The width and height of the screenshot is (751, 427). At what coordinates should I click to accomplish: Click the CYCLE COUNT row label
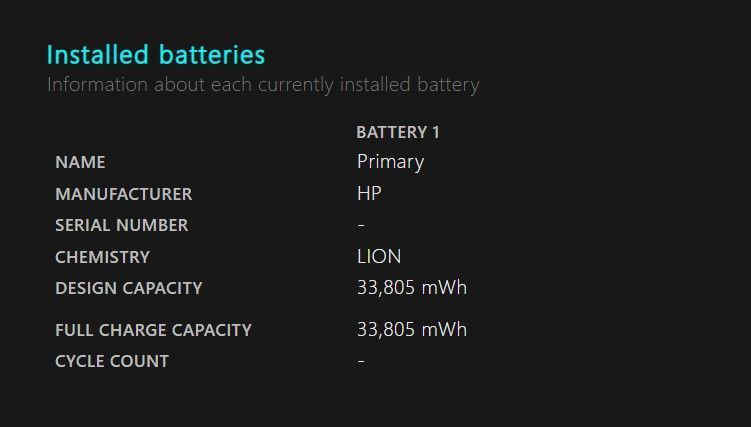(x=112, y=361)
